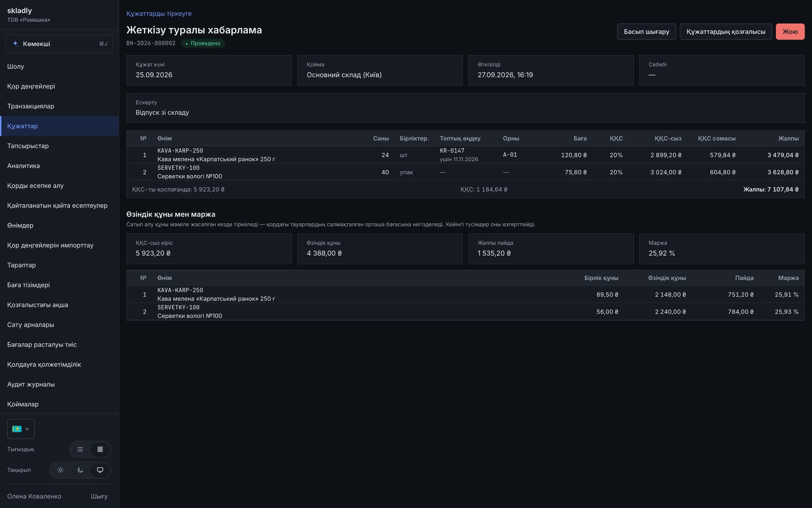
Task: Open Транзакциялар in sidebar
Action: pos(59,106)
